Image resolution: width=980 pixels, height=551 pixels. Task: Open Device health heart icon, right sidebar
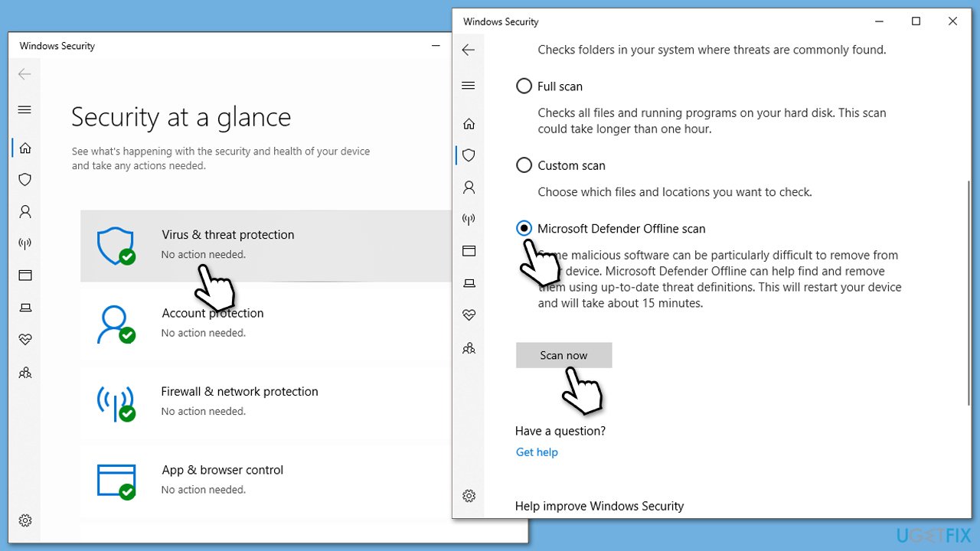click(469, 315)
